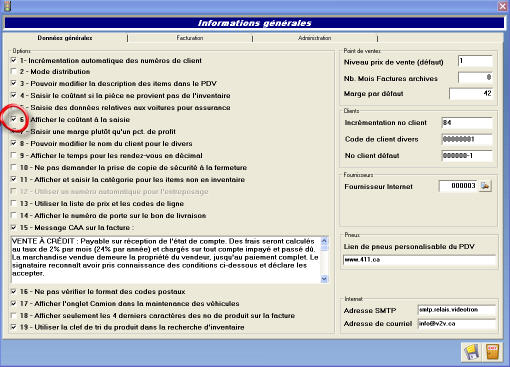This screenshot has width=510, height=367.
Task: Toggle option 6 Afficher le coûtant à la saisie
Action: pos(14,119)
